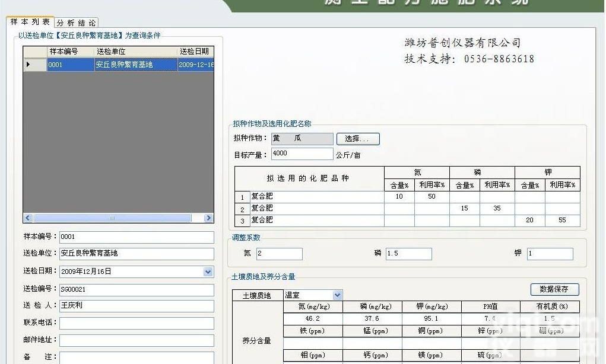Click the 送检人 name field

(136, 306)
